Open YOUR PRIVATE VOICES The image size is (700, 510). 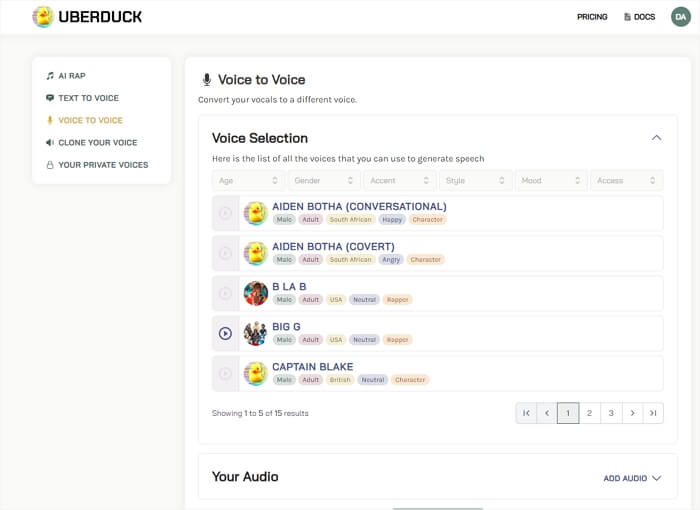[97, 165]
